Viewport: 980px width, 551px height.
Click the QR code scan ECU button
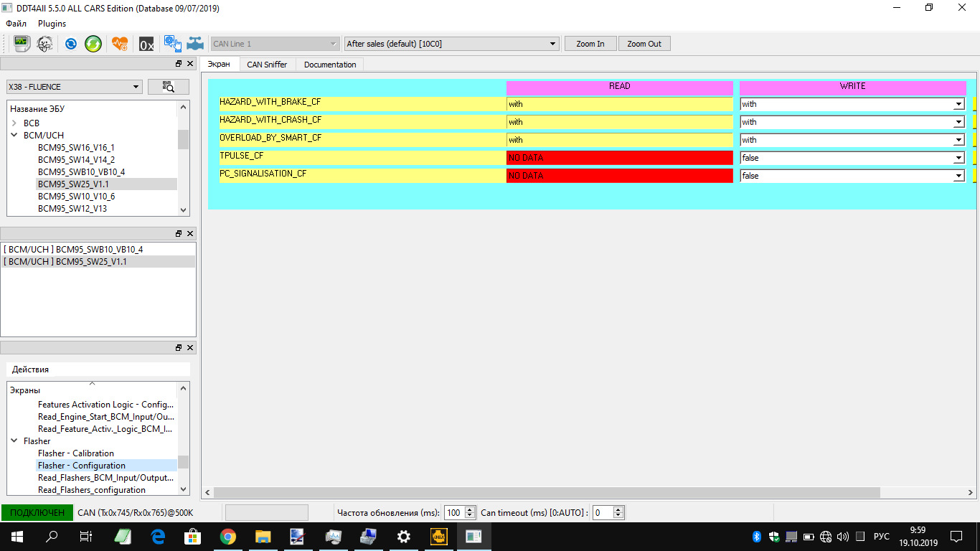(169, 87)
